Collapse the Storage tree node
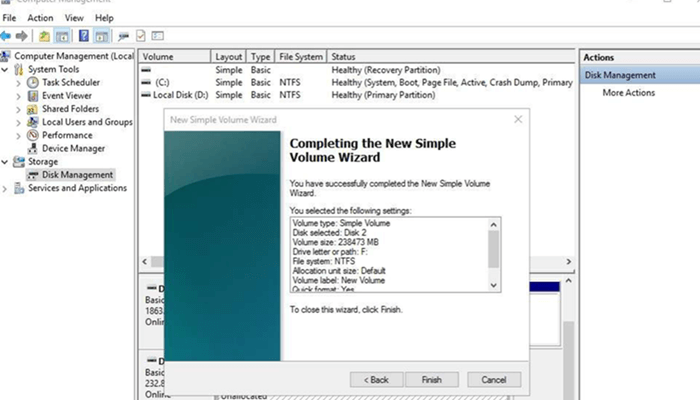 [x=6, y=161]
